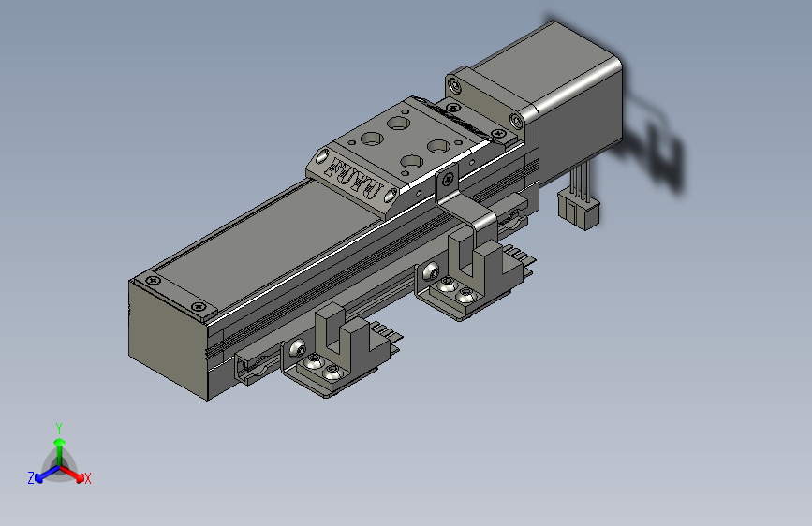
Task: Select the white motor cable connector plug
Action: click(579, 210)
